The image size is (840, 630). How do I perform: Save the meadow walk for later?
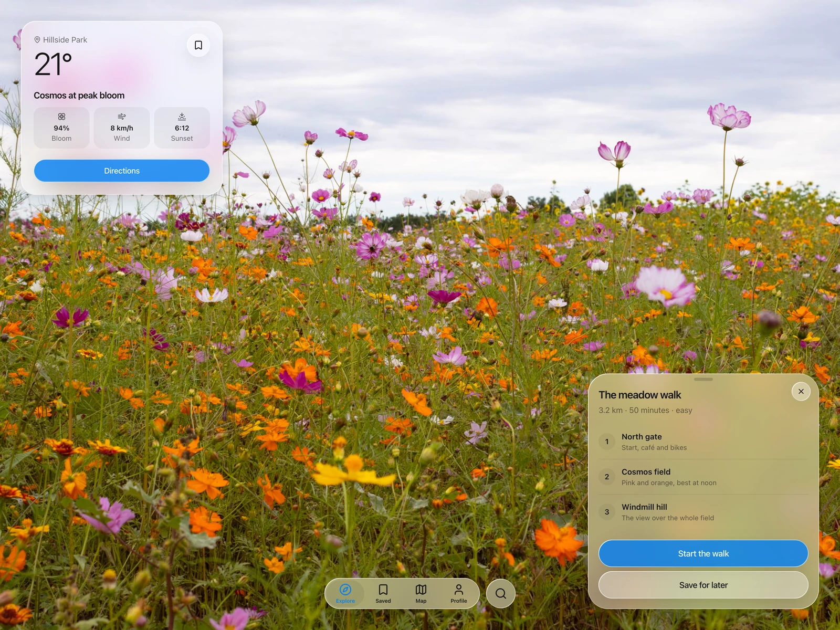(x=703, y=585)
